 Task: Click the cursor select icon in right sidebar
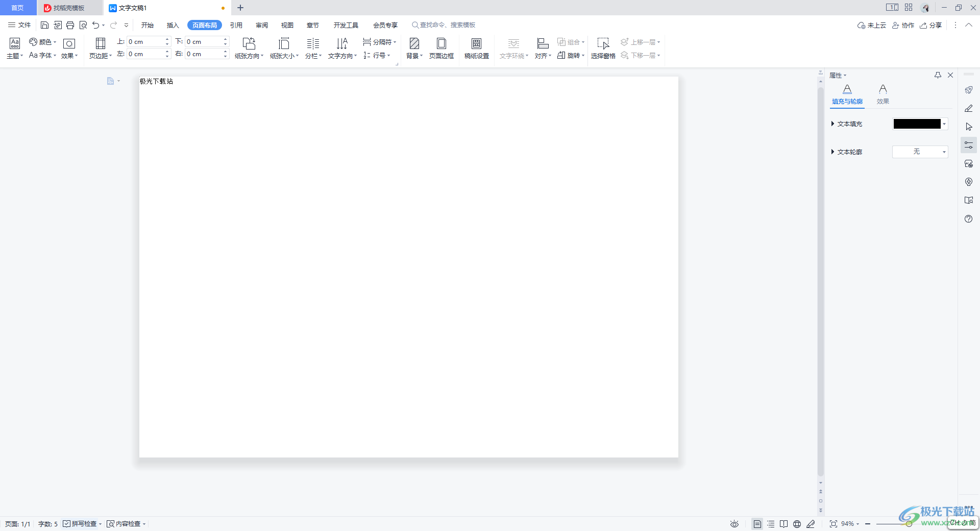pos(969,127)
